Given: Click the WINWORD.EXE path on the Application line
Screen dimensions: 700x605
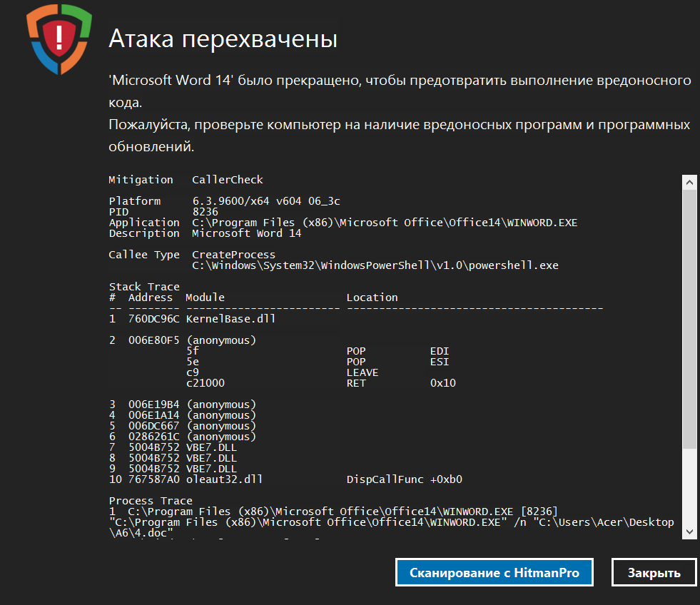Looking at the screenshot, I should (385, 223).
